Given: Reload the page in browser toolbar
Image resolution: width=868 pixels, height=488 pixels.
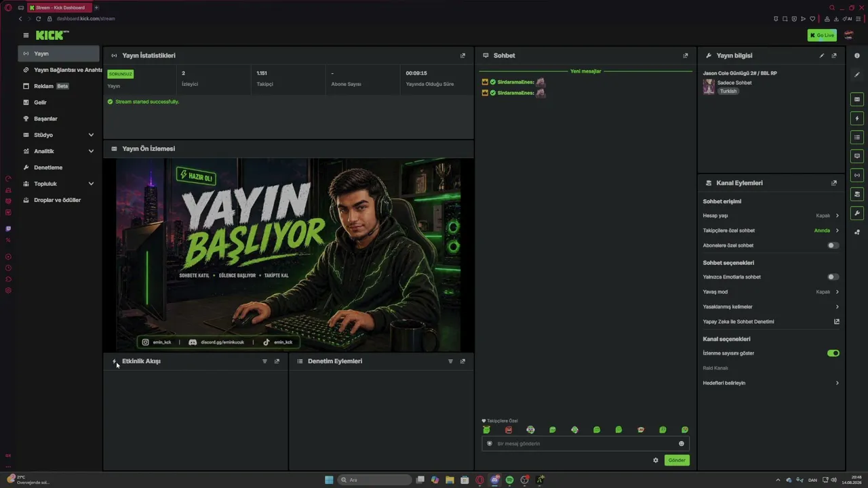Looking at the screenshot, I should pos(38,18).
